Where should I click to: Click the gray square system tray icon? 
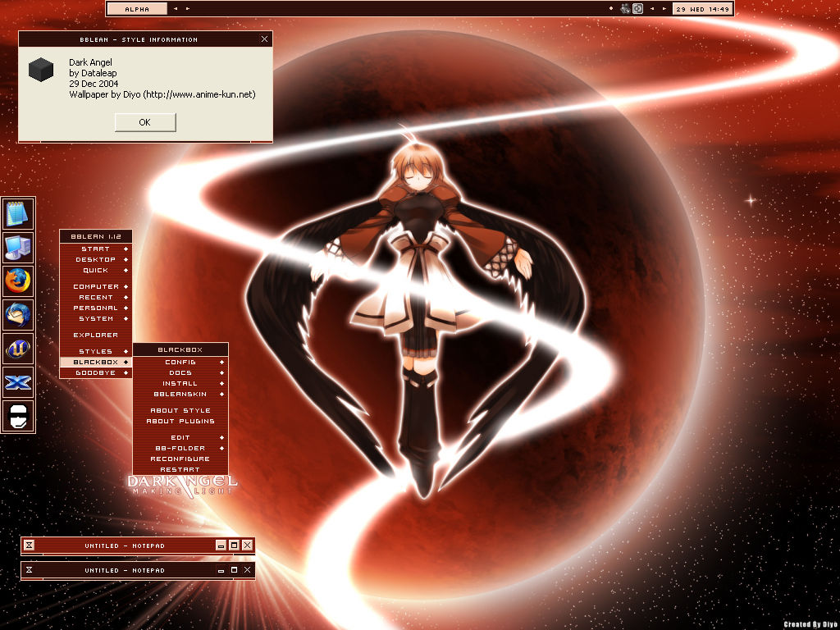(637, 8)
